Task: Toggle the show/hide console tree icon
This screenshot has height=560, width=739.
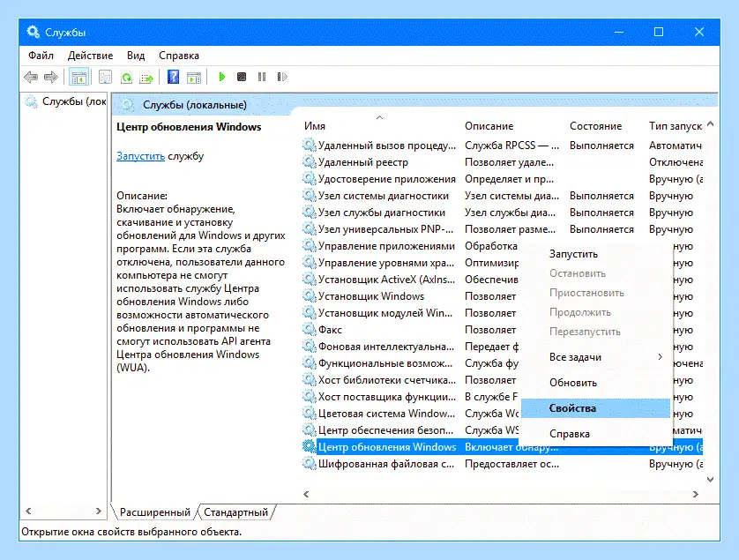Action: coord(78,77)
